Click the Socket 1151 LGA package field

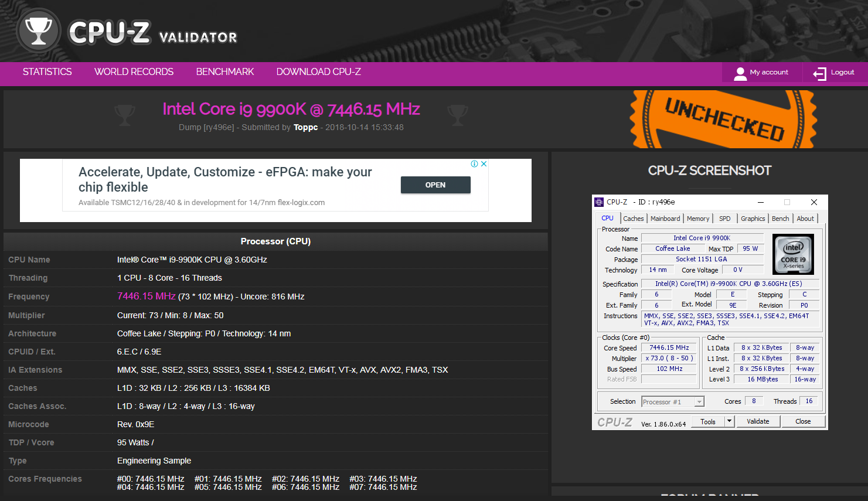[702, 259]
